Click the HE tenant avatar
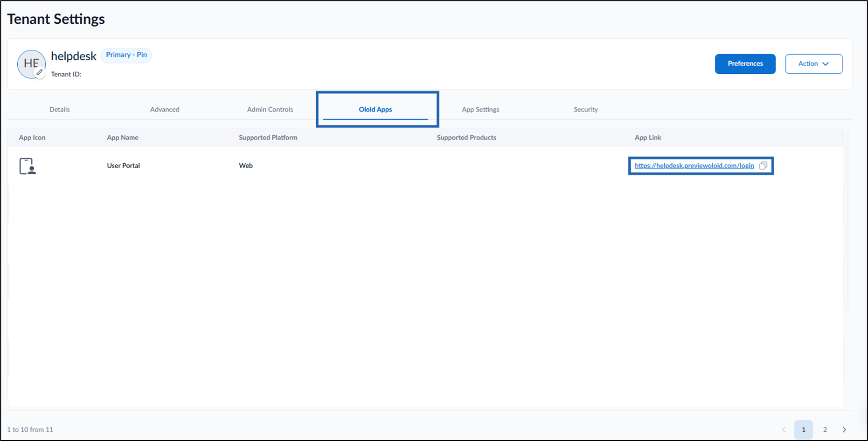The image size is (868, 441). tap(31, 64)
